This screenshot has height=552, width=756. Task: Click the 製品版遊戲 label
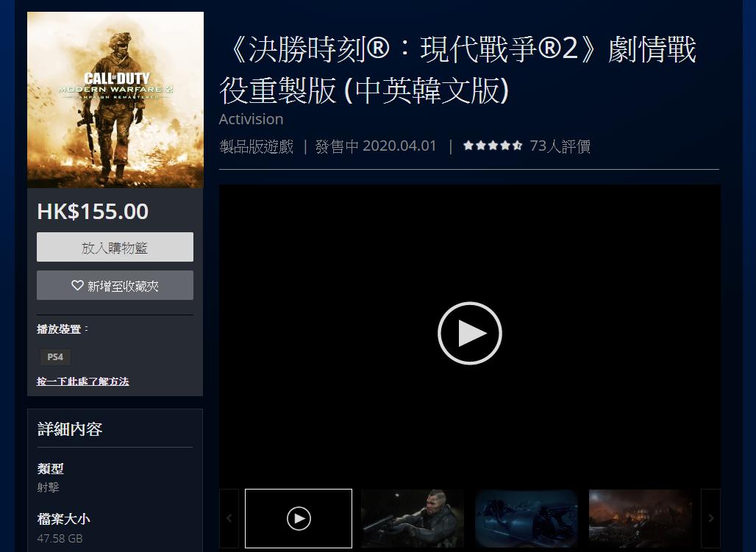click(257, 146)
